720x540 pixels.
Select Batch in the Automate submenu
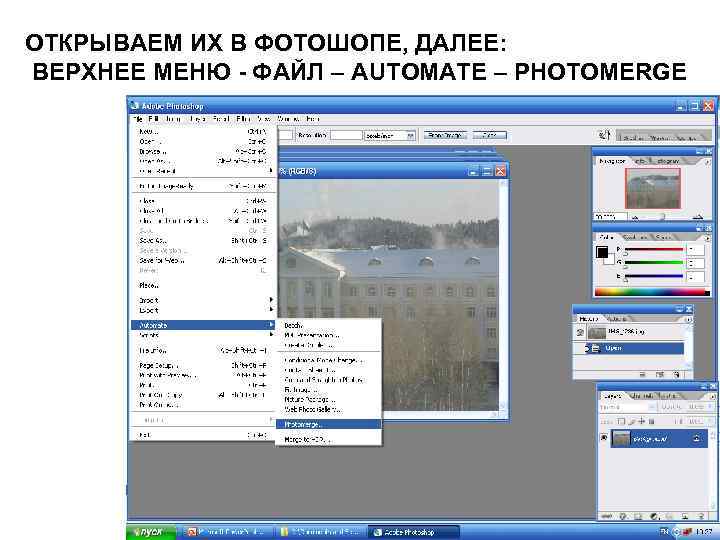(x=329, y=325)
